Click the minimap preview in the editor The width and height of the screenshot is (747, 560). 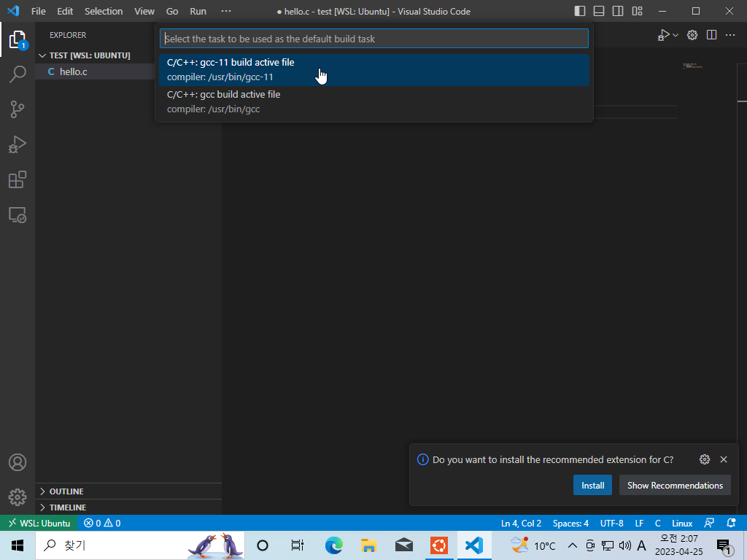coord(693,66)
